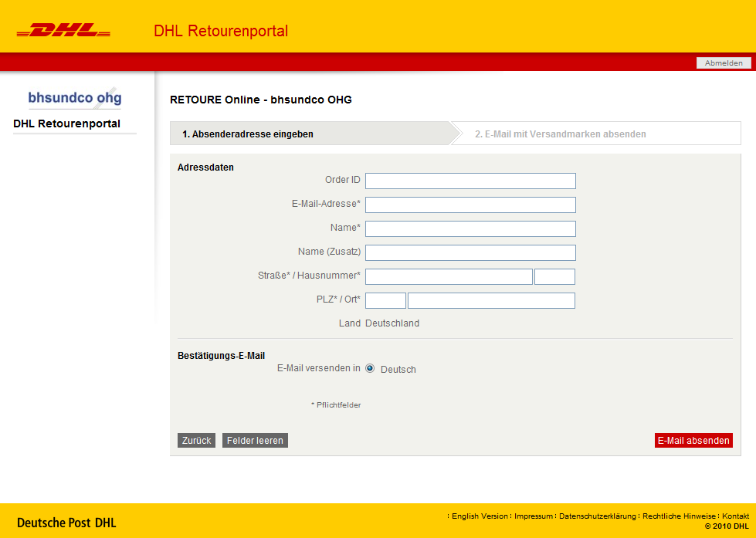Open the English Version link

tap(480, 516)
